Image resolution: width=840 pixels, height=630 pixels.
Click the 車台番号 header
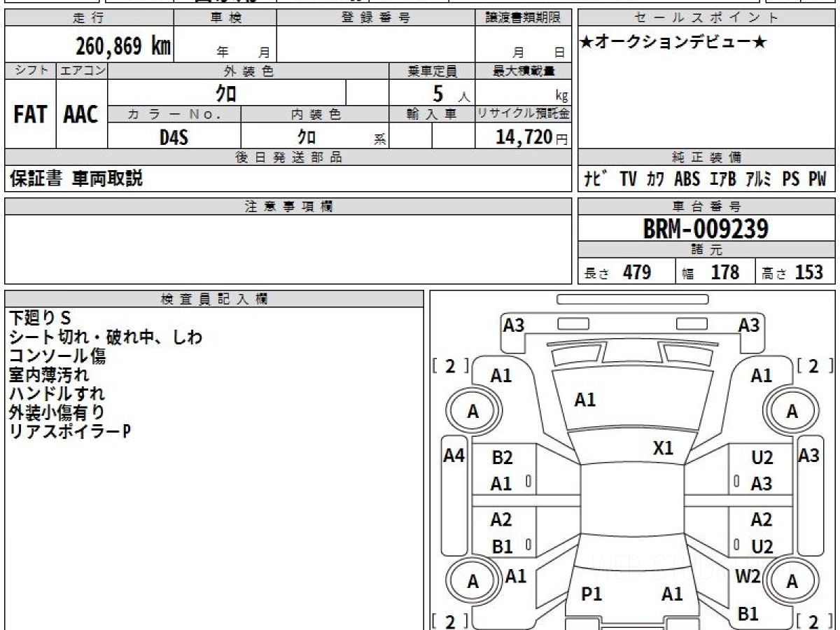(706, 206)
